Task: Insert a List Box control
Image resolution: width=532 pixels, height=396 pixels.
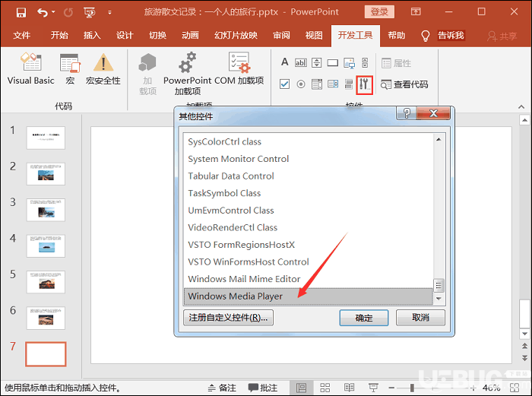Action: coord(317,84)
